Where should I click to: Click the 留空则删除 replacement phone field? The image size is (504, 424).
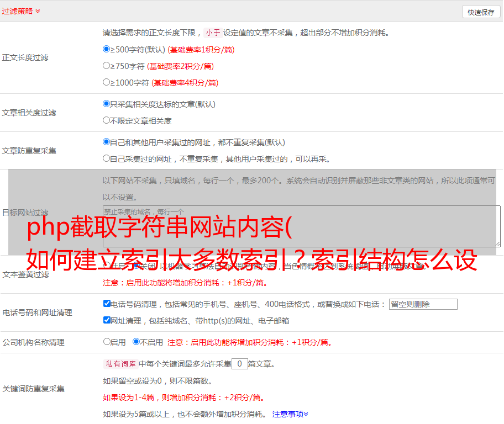coord(423,304)
